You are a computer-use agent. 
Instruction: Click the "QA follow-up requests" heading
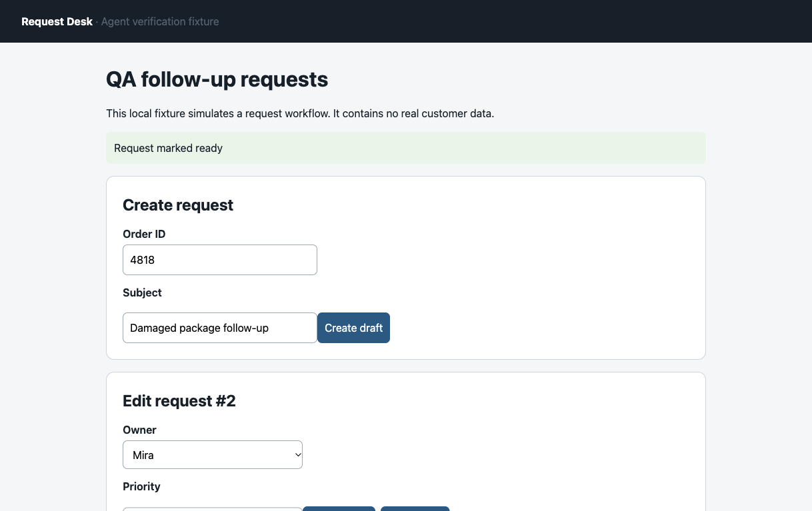click(217, 79)
